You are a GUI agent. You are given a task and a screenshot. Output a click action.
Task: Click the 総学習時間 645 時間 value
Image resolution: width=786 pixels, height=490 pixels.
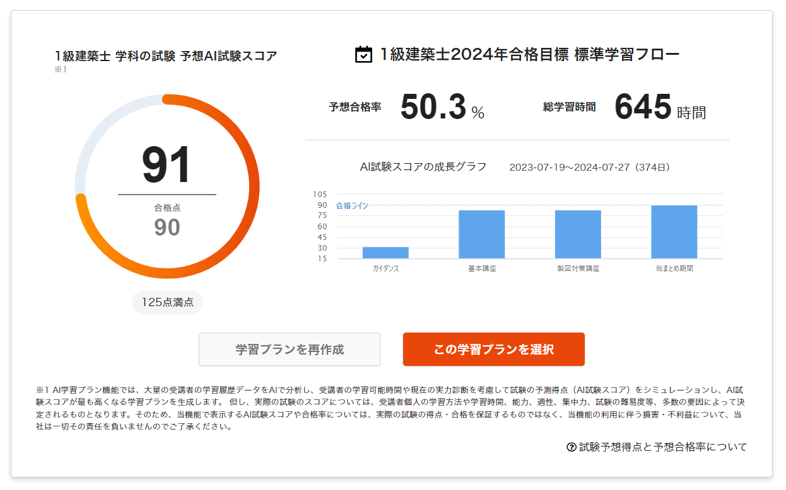coord(660,107)
